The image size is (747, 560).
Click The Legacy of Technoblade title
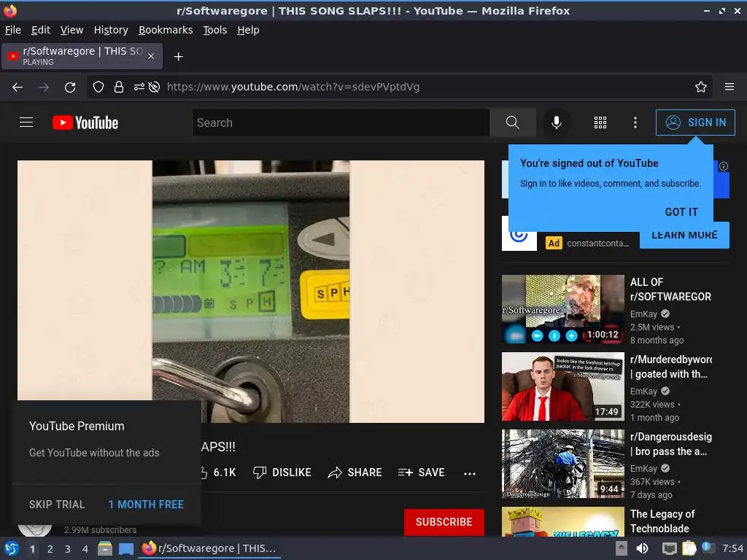(x=662, y=521)
